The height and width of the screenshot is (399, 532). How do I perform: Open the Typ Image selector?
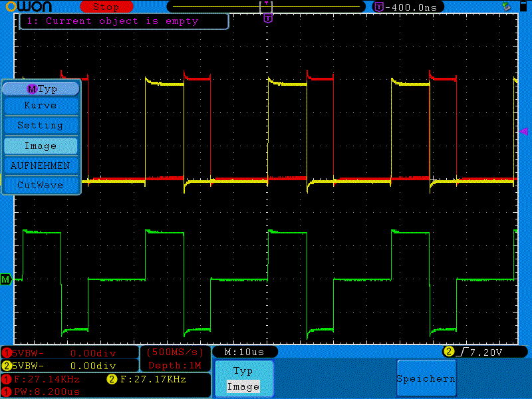click(243, 378)
